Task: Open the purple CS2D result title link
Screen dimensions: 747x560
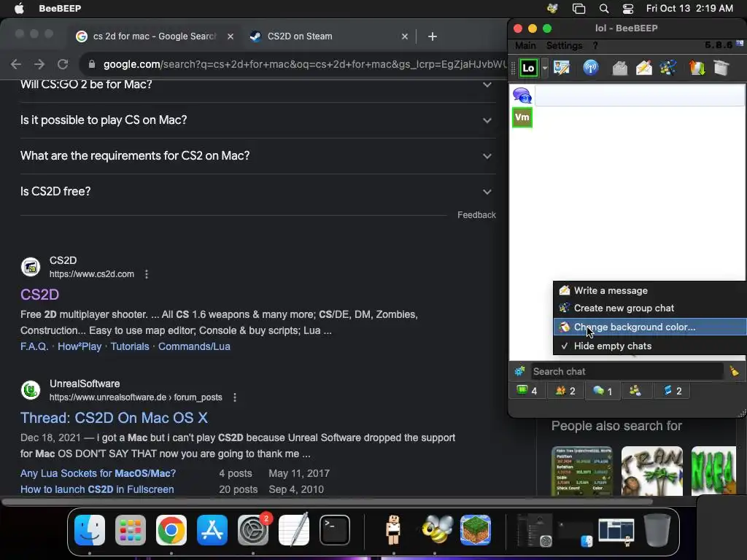Action: click(39, 295)
